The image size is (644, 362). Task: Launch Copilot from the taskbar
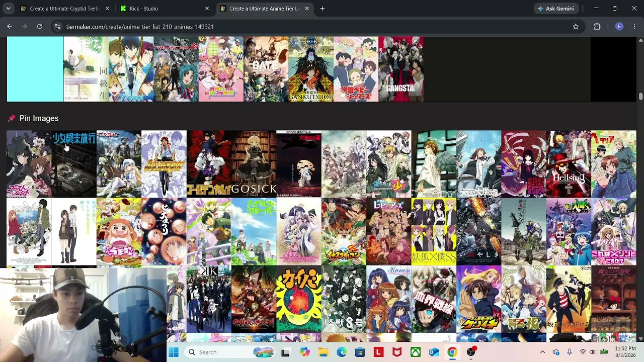(x=304, y=352)
